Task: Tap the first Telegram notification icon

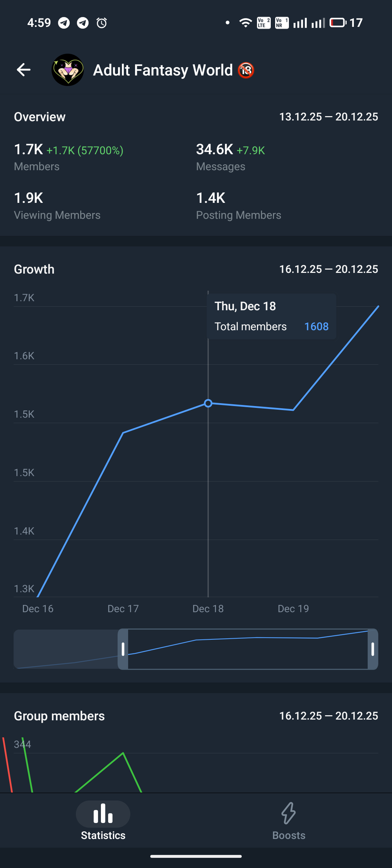Action: click(64, 23)
